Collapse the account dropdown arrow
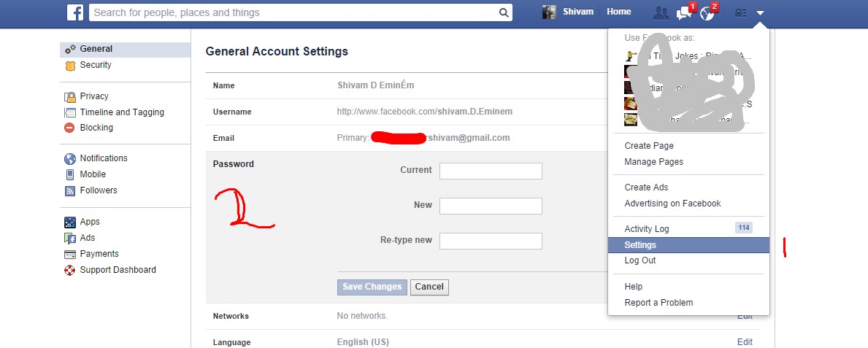Screen dimensions: 868x348 [x=761, y=12]
